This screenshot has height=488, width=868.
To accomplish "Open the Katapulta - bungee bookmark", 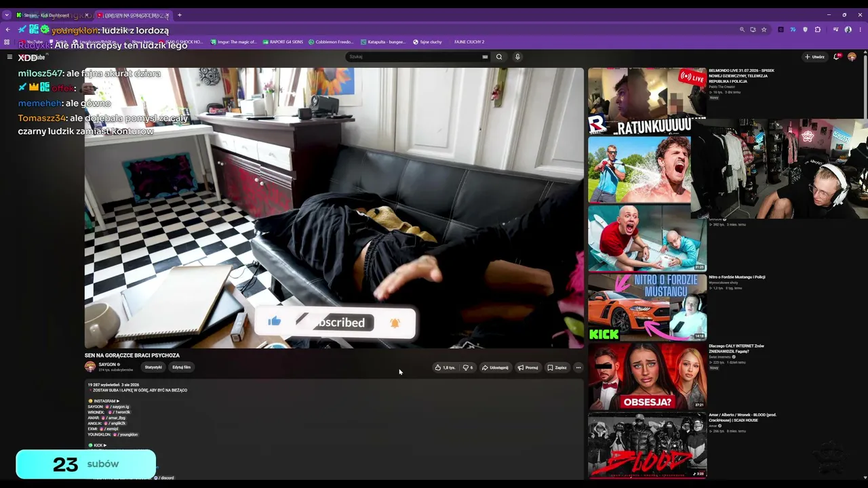I will pos(383,42).
